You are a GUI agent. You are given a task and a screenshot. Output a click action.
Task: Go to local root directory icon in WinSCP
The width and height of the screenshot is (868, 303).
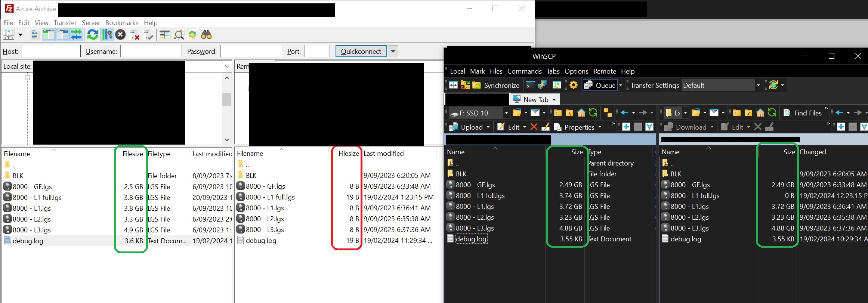click(569, 113)
